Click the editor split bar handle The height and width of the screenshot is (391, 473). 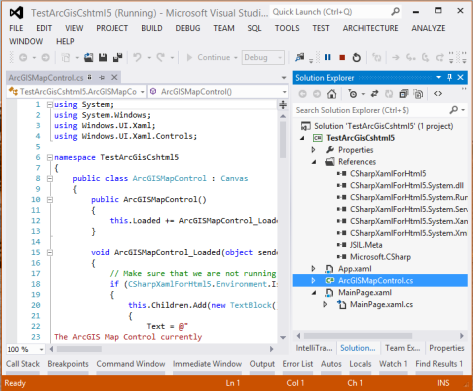click(283, 105)
